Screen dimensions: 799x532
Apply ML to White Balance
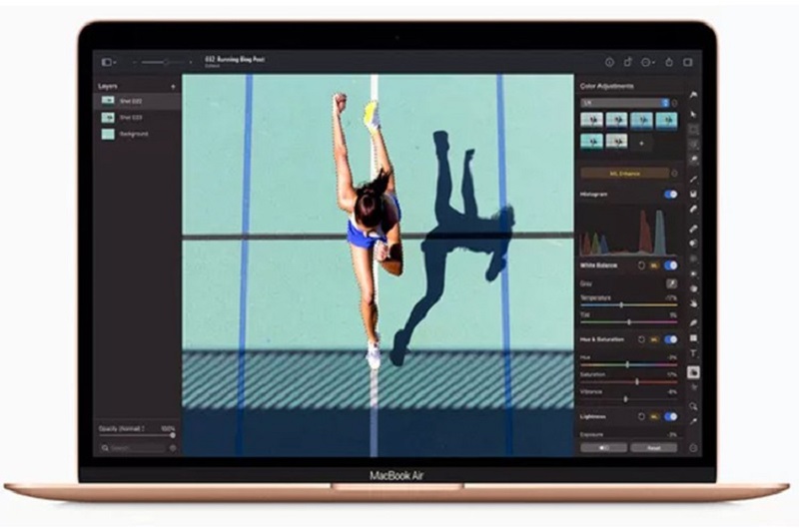point(654,266)
